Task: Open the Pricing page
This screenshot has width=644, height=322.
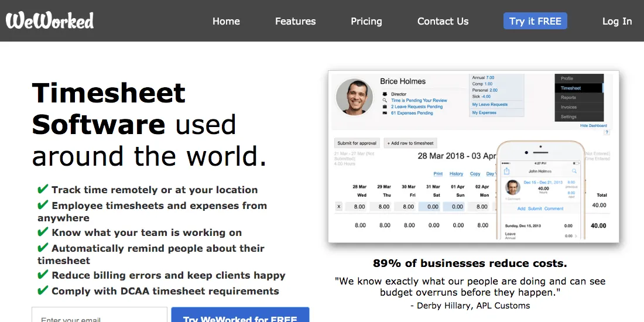Action: pyautogui.click(x=366, y=21)
